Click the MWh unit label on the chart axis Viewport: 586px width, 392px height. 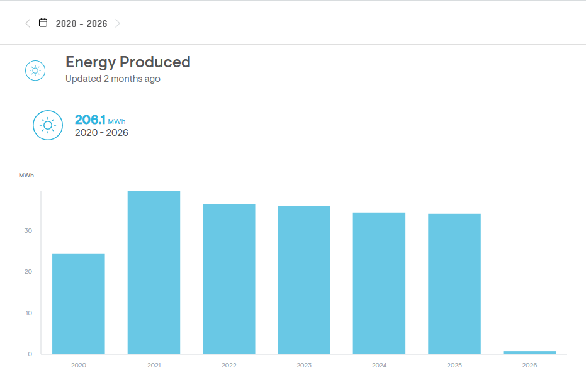click(26, 176)
